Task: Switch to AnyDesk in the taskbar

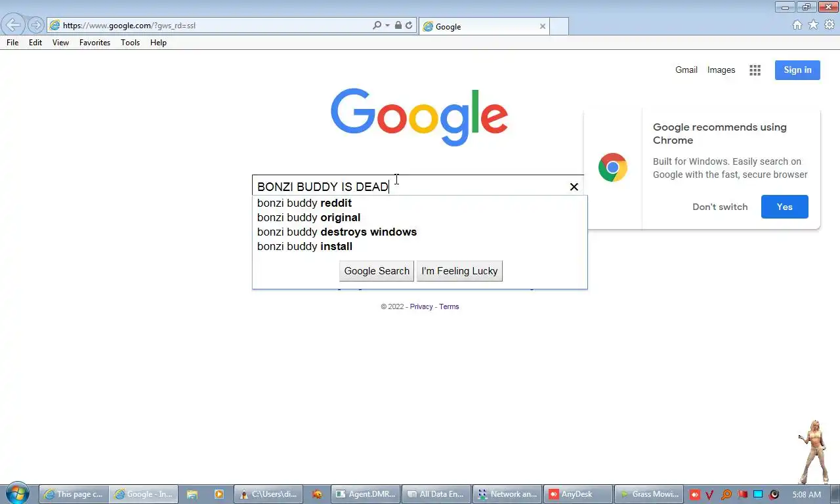Action: coord(578,494)
